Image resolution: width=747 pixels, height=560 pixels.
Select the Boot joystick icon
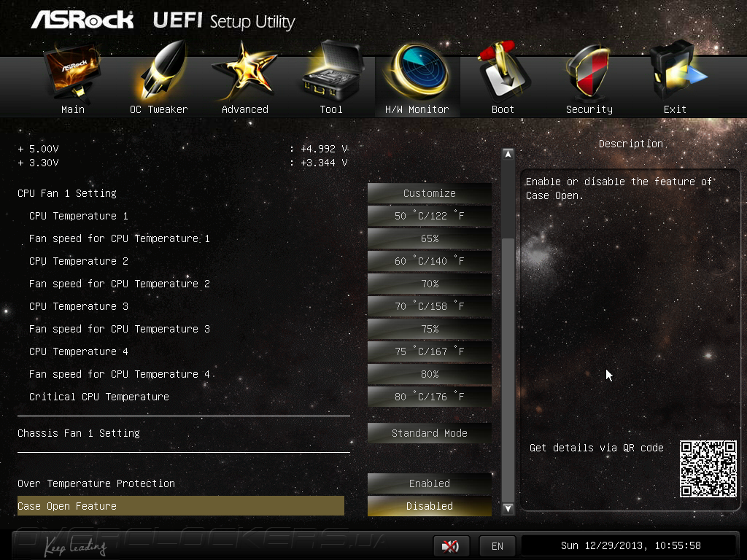503,71
